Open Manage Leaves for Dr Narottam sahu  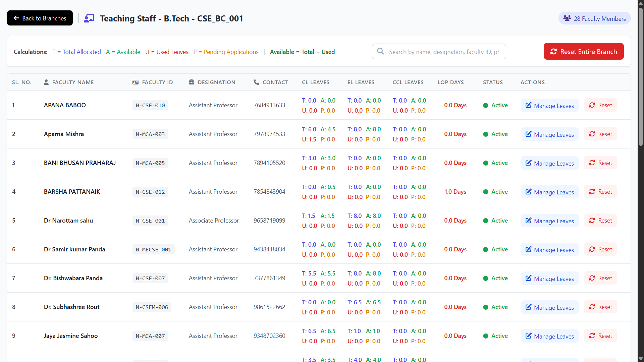(549, 221)
